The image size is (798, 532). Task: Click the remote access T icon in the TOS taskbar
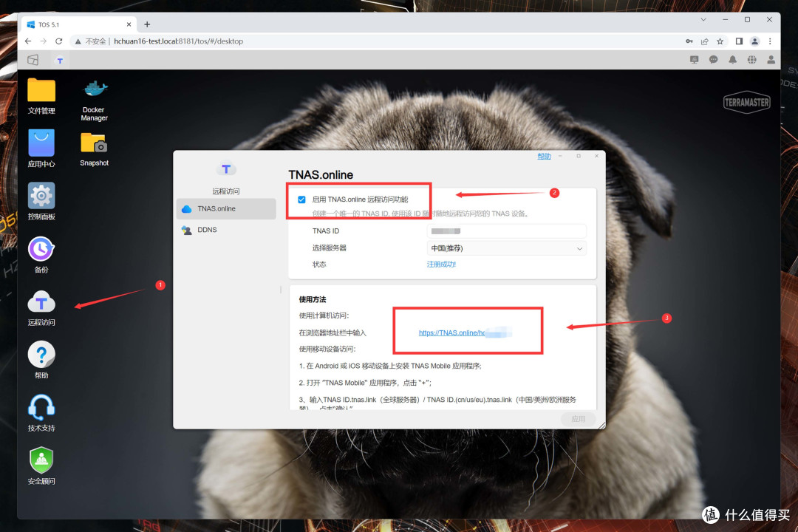point(60,60)
